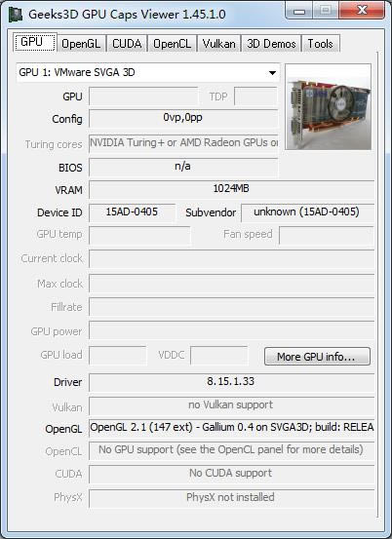Image resolution: width=392 pixels, height=539 pixels.
Task: Click the More GPU info... button
Action: [317, 357]
